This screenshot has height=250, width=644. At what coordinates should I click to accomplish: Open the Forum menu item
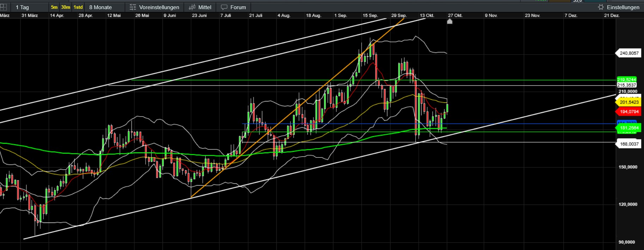(x=238, y=7)
